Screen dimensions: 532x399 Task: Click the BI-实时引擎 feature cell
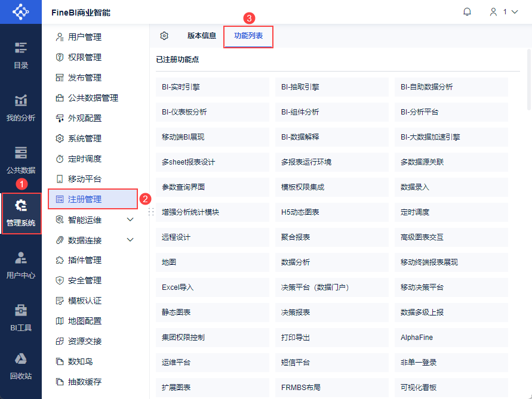(x=213, y=87)
